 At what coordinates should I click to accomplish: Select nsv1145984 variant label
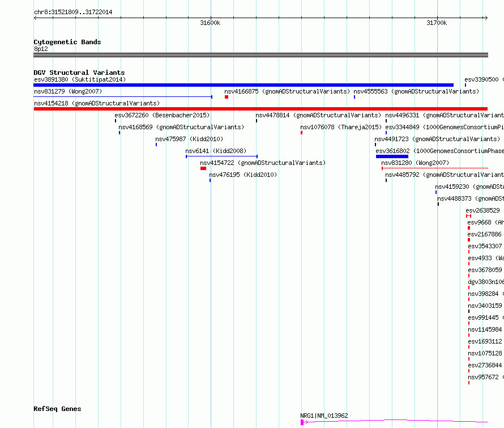tap(485, 329)
